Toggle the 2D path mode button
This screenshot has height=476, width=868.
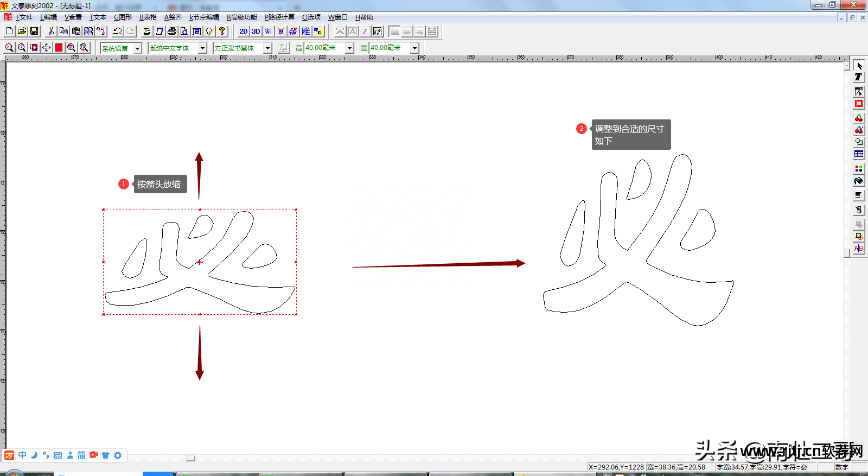pos(243,31)
